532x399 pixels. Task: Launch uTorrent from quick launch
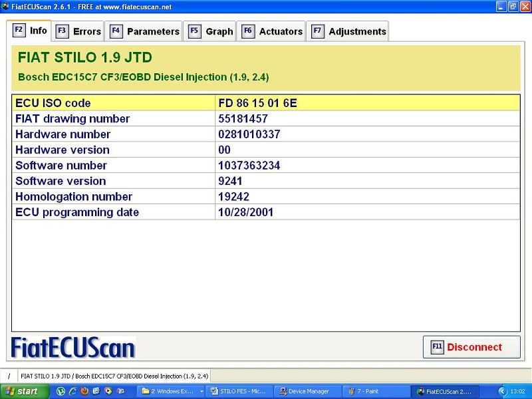[x=62, y=392]
